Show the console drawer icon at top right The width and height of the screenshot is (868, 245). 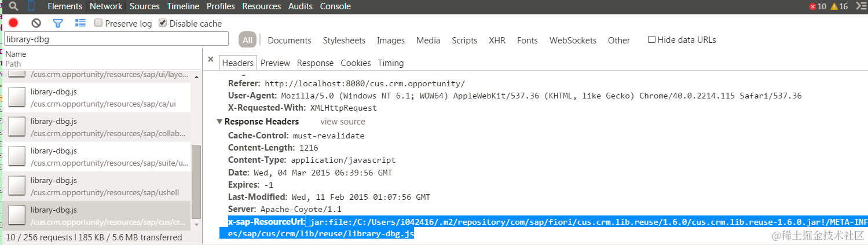pos(860,6)
